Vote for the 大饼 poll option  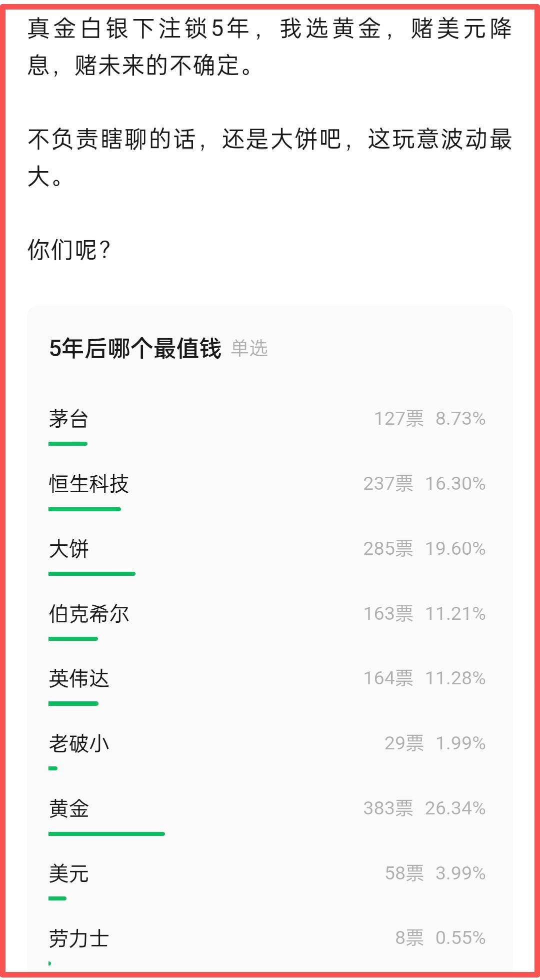(69, 549)
